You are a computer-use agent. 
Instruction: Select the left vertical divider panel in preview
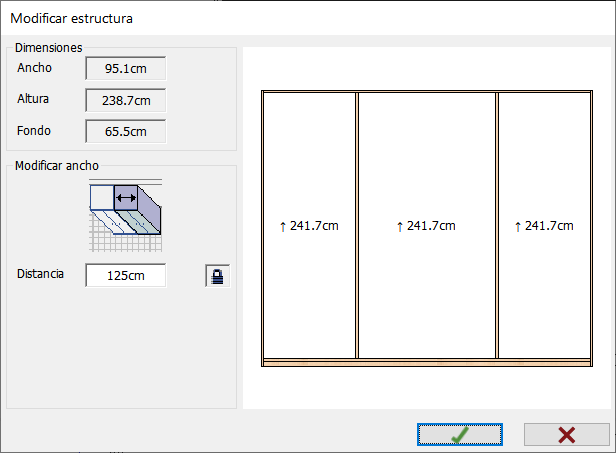point(357,226)
